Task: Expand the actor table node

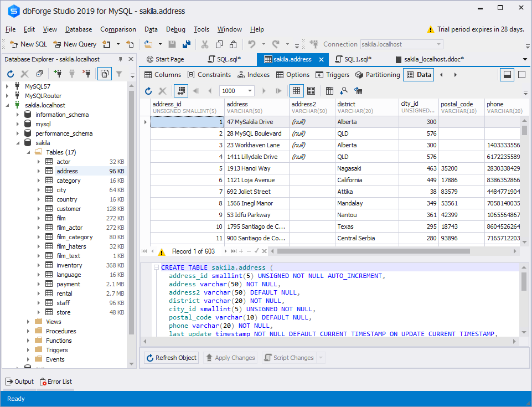Action: (x=39, y=162)
